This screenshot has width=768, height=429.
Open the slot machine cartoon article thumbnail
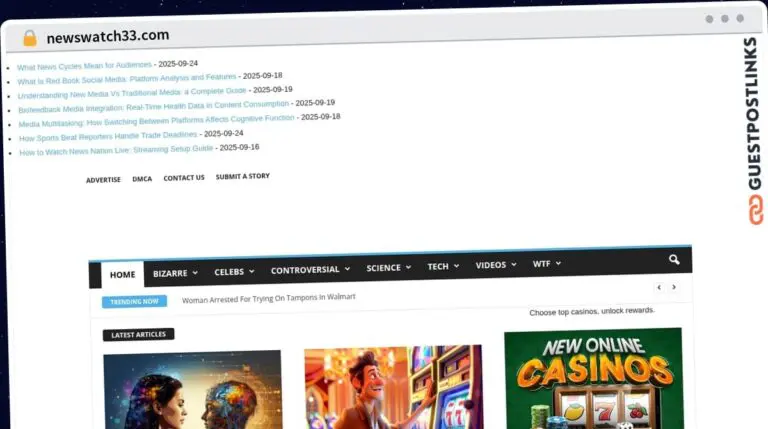pos(393,387)
